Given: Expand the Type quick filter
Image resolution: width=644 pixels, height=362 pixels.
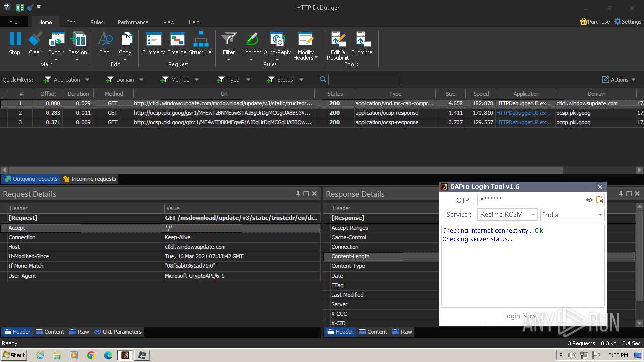Looking at the screenshot, I should (x=248, y=80).
